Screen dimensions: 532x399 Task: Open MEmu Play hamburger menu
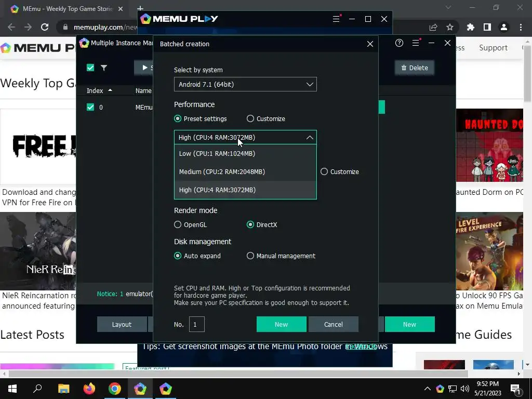336,19
